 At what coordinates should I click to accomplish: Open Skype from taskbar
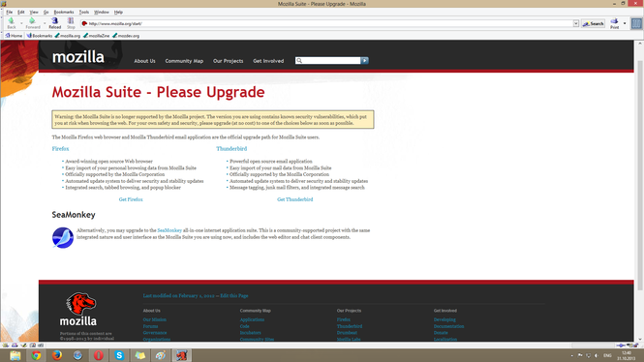coord(119,355)
